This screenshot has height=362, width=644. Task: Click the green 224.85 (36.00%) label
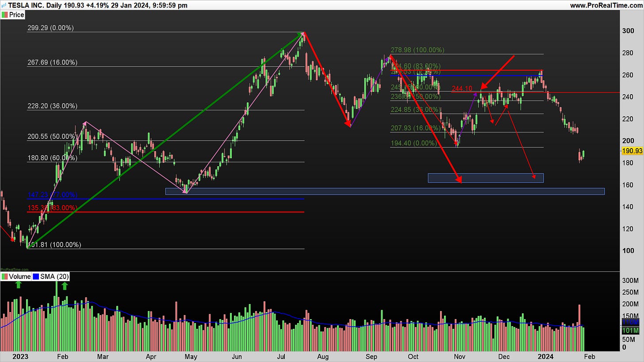[x=415, y=110]
